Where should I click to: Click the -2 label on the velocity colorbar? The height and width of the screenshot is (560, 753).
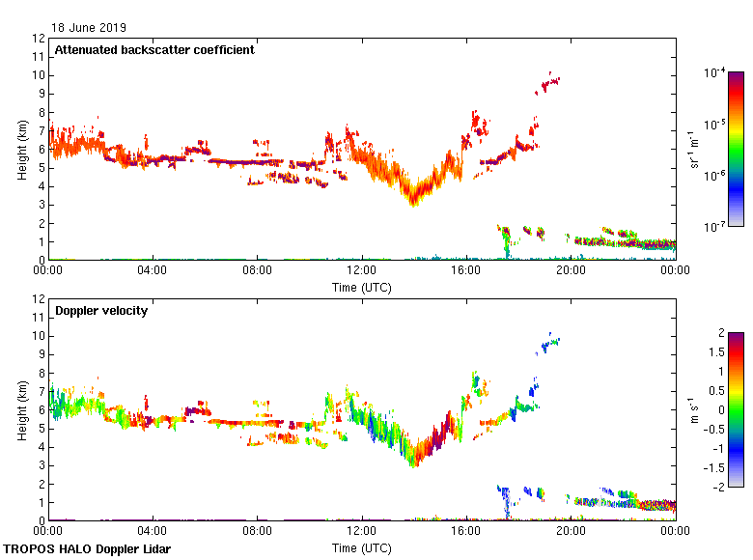(x=717, y=486)
